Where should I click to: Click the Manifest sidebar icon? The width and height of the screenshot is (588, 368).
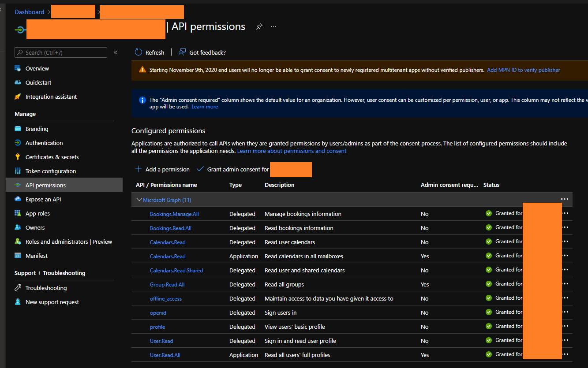click(18, 256)
